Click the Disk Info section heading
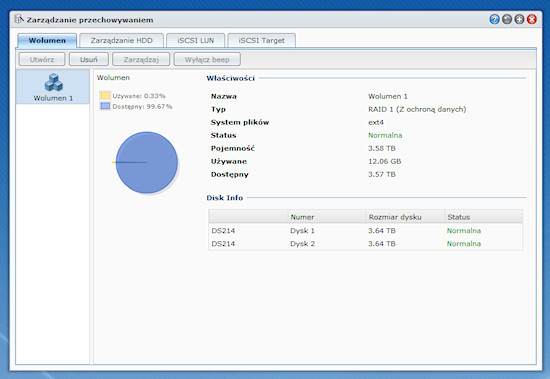This screenshot has height=379, width=550. 224,198
